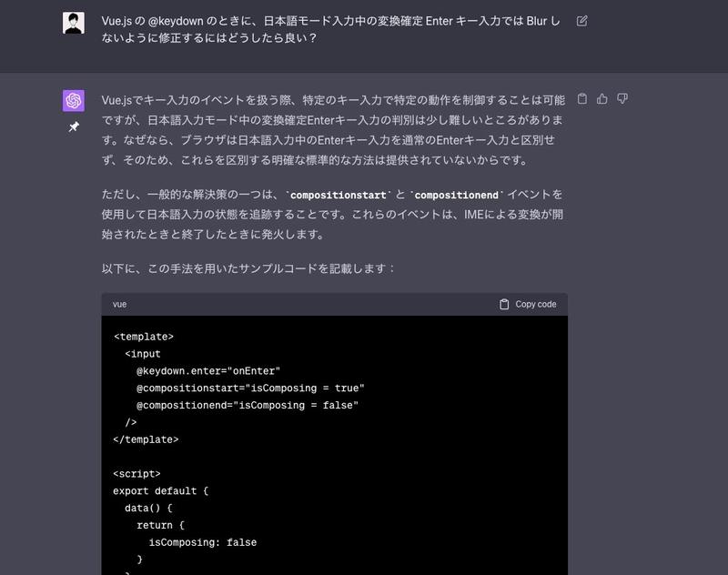728x575 pixels.
Task: Click the closing </template> tag line
Action: pyautogui.click(x=146, y=439)
